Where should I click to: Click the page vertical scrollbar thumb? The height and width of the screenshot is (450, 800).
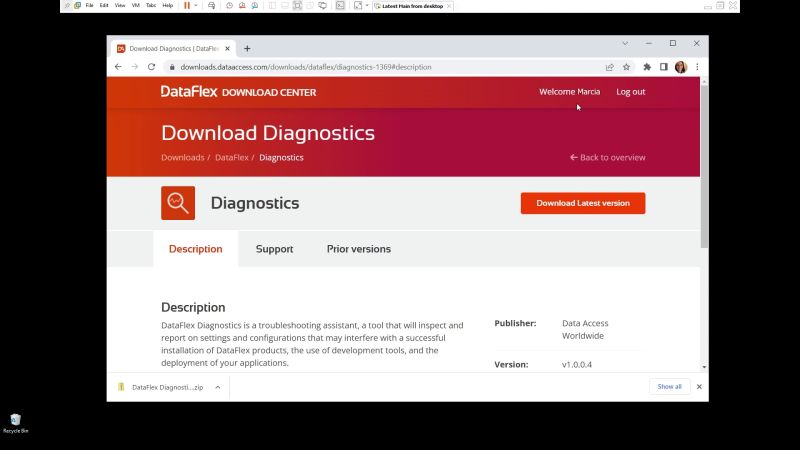[704, 167]
